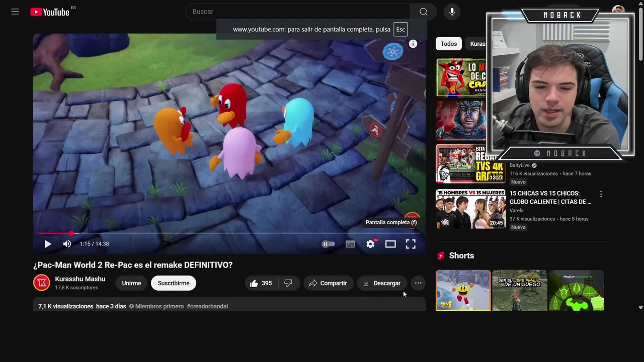Open the armored warrior thumbnail video

(461, 120)
